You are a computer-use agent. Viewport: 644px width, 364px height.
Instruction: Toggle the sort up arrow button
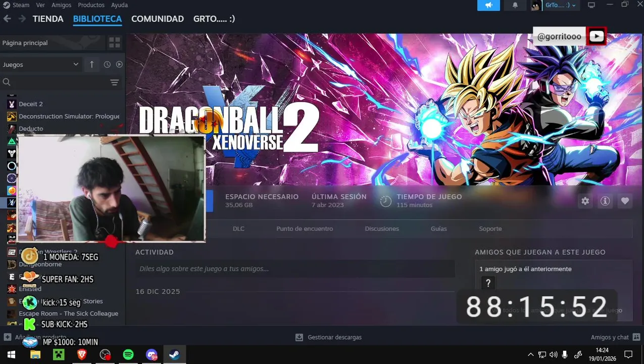pos(91,64)
